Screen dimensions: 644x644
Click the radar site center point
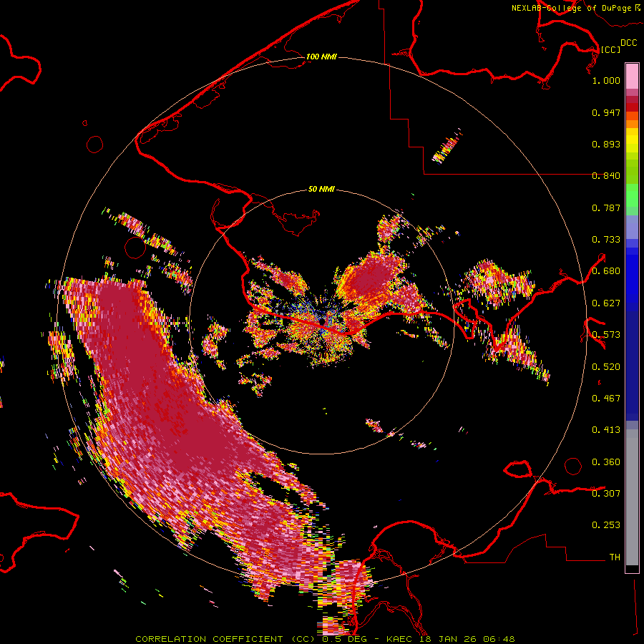tap(321, 322)
